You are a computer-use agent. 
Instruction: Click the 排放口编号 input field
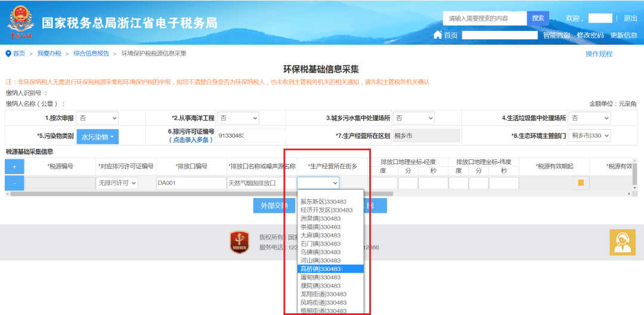coord(191,183)
